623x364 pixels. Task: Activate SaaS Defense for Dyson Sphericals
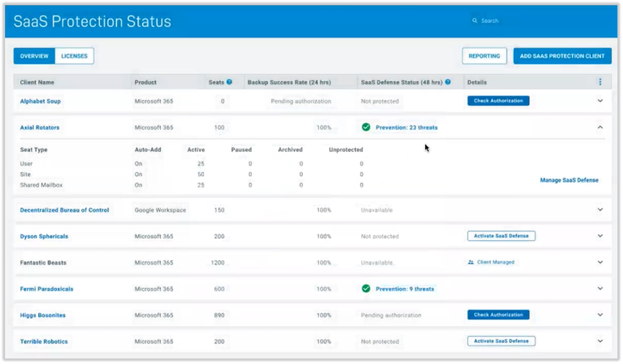tap(501, 236)
